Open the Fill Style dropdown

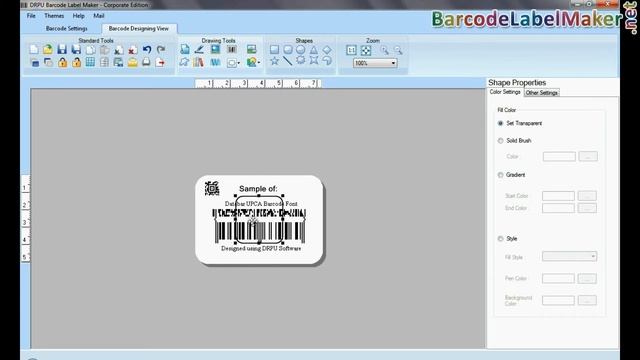(x=569, y=256)
